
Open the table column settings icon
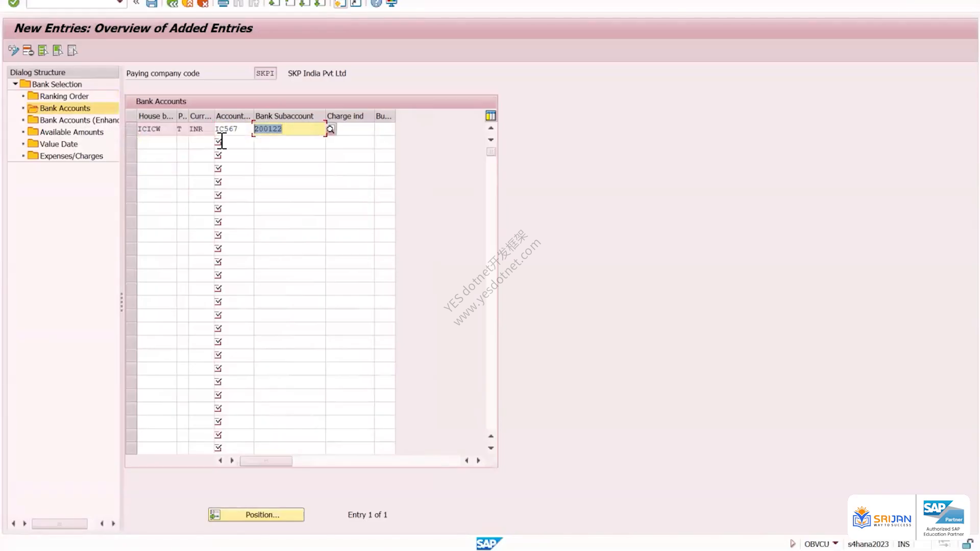(491, 116)
